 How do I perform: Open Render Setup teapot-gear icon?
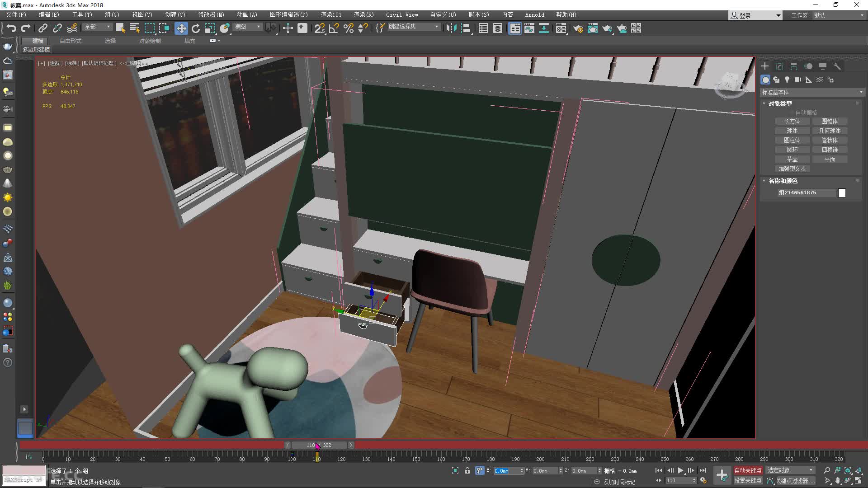pyautogui.click(x=578, y=28)
